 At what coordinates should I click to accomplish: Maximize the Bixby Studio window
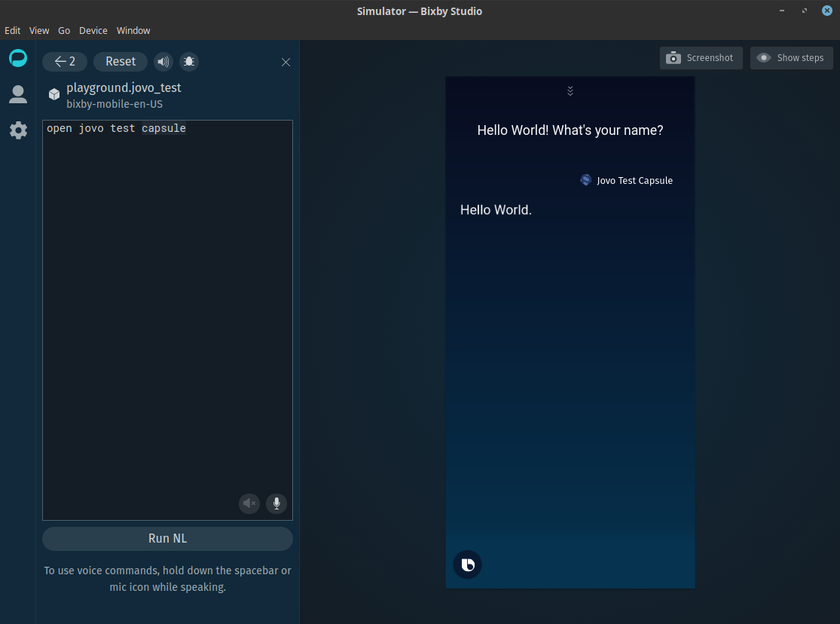point(805,11)
